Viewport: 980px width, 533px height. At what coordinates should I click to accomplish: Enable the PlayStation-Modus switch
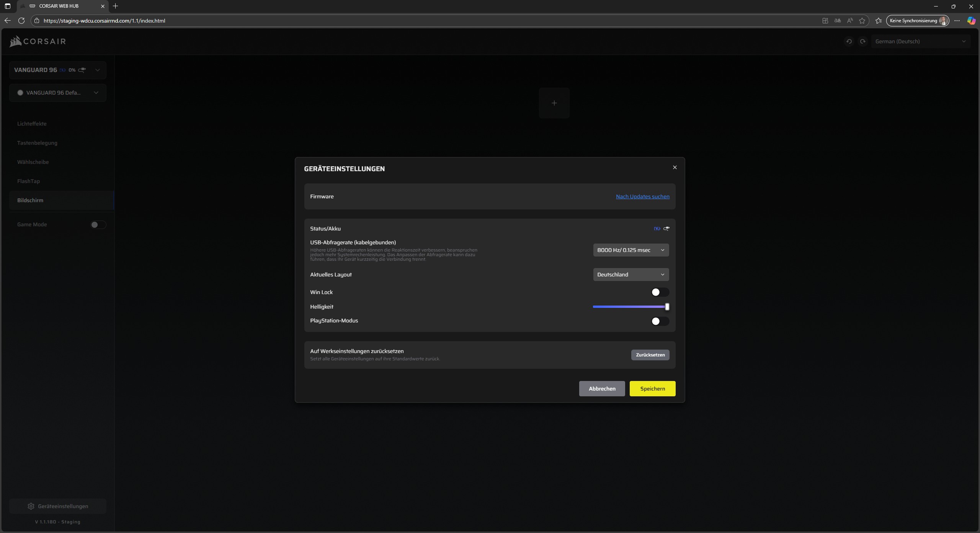coord(660,321)
